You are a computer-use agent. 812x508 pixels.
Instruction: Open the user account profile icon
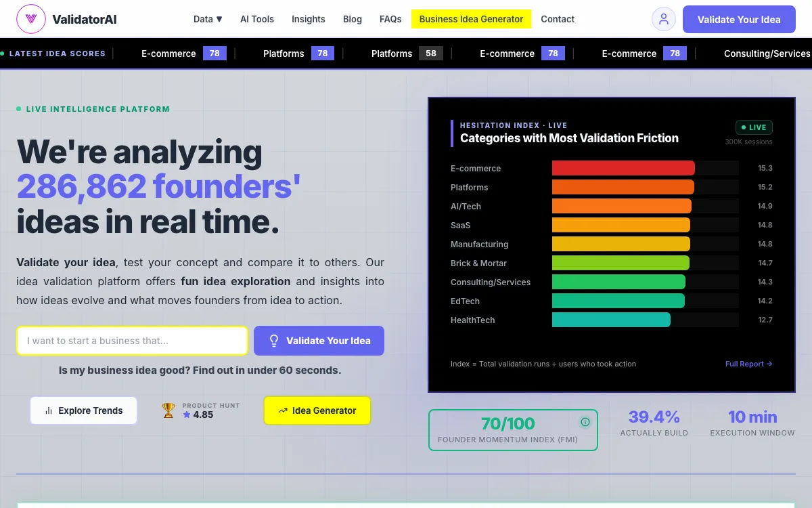click(664, 19)
